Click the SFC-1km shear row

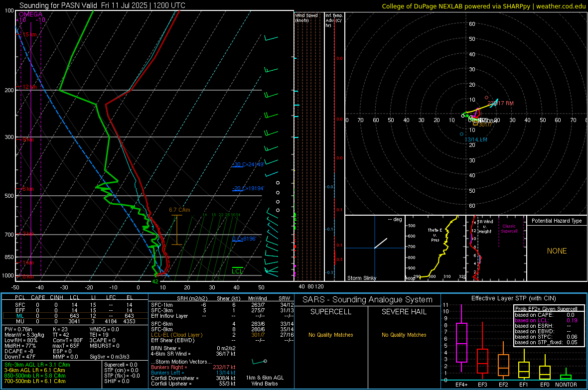(222, 305)
